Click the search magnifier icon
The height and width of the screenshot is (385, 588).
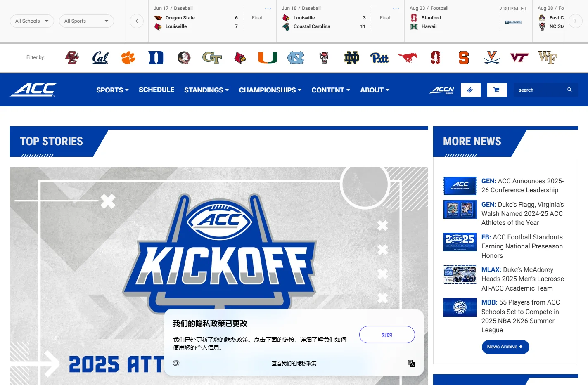[x=569, y=90]
